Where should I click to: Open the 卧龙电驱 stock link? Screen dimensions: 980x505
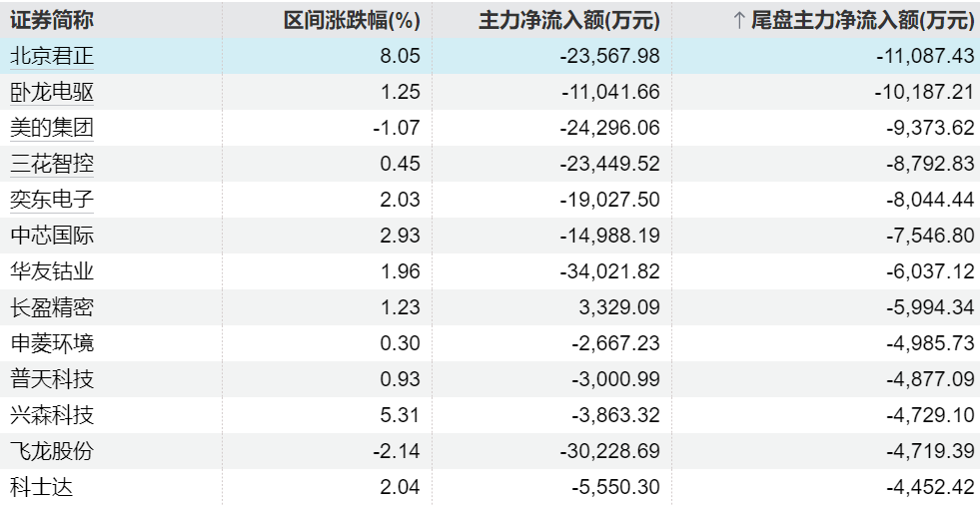click(52, 92)
